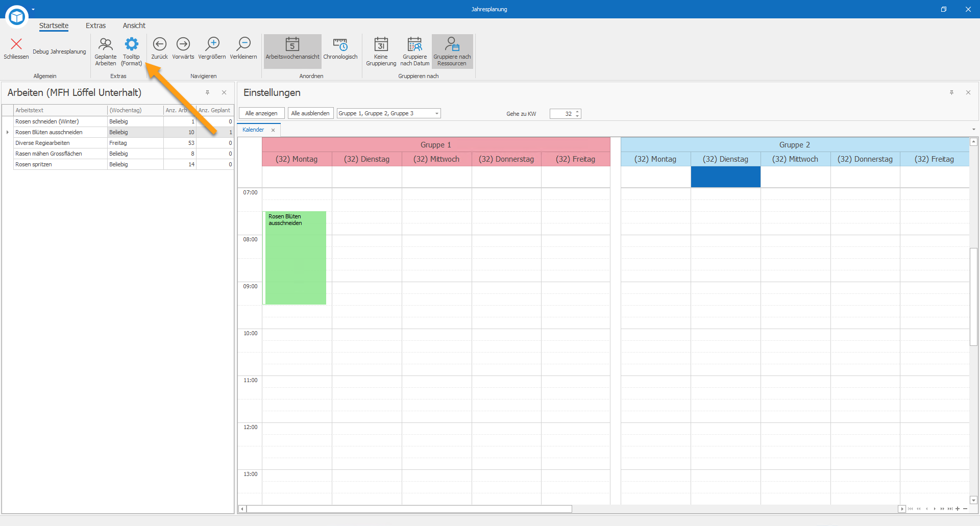This screenshot has width=980, height=526.
Task: Click the Freitag weekday cell
Action: click(x=135, y=143)
